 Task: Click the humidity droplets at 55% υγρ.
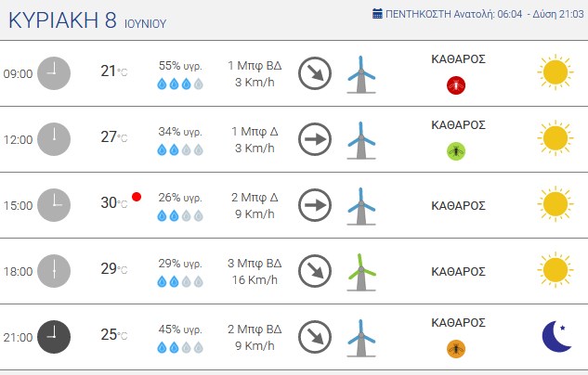180,84
